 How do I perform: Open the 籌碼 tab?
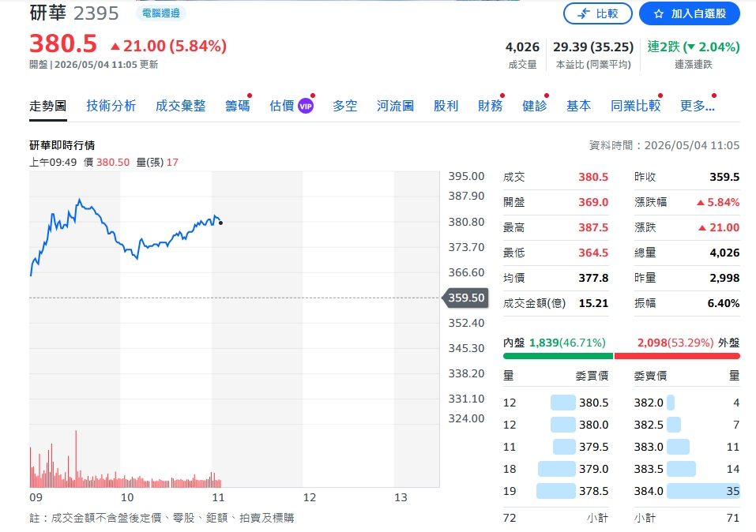pos(237,106)
